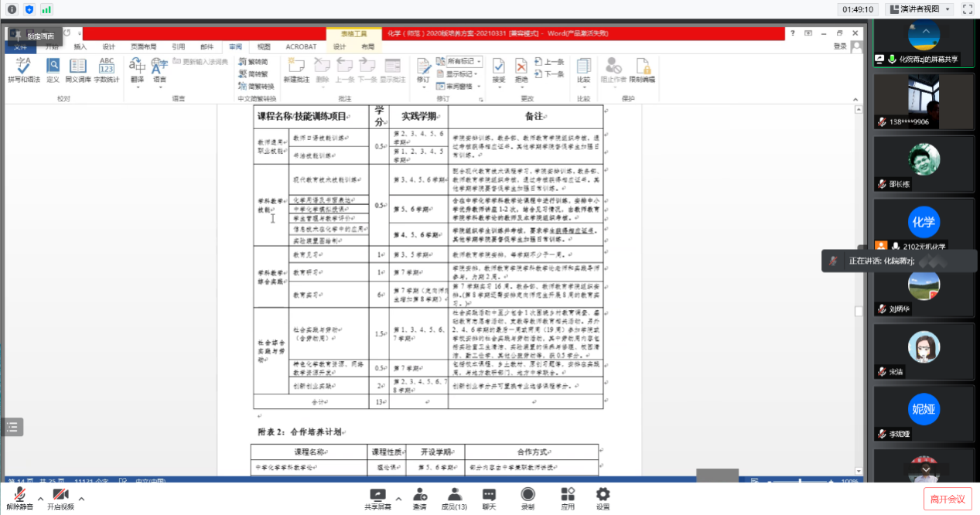This screenshot has height=515, width=980.
Task: Click the Word zoom slider in status bar
Action: click(x=801, y=481)
